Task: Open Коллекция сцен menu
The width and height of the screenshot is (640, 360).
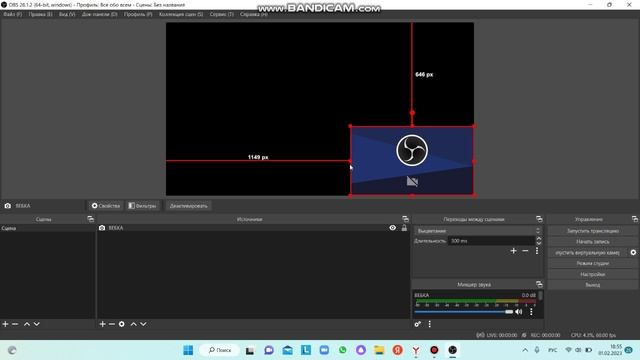Action: pos(181,14)
